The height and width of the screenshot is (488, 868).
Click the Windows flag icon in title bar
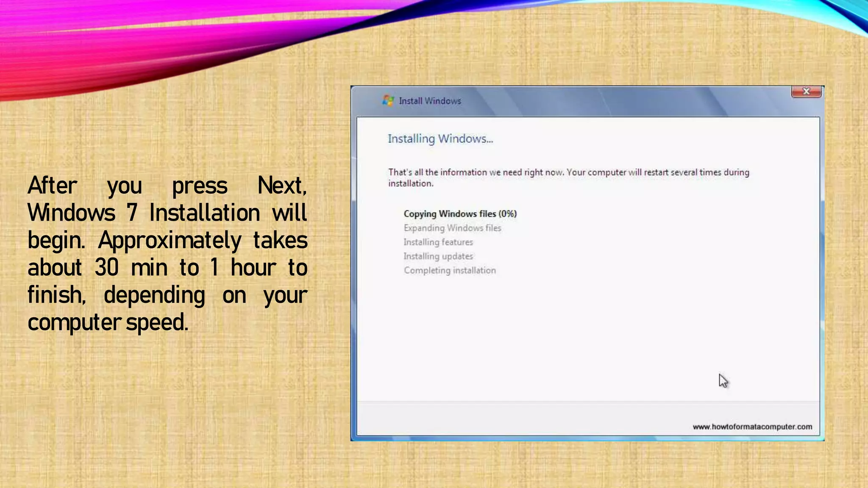pos(388,100)
